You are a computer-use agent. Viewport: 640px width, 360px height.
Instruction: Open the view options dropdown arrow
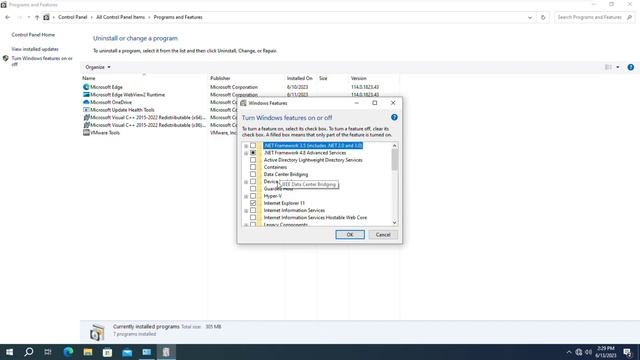618,67
